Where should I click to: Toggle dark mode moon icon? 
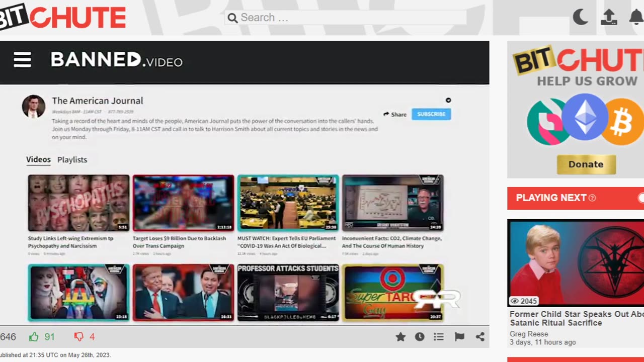580,17
